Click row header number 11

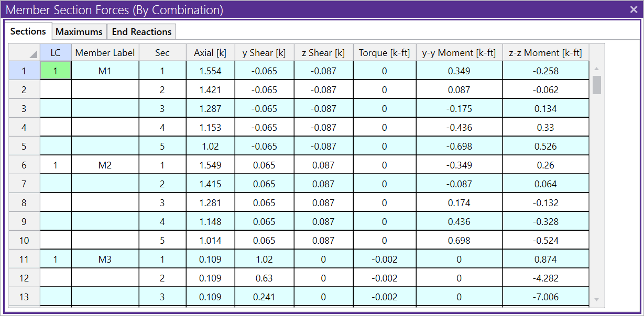[24, 259]
